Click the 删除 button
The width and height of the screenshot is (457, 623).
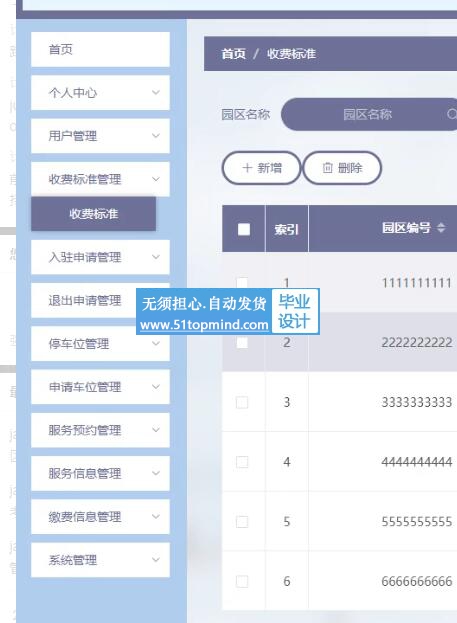click(x=342, y=168)
